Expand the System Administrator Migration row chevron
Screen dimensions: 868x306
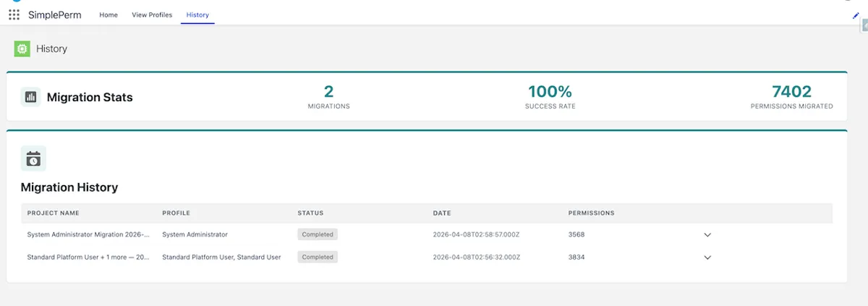[x=707, y=234]
